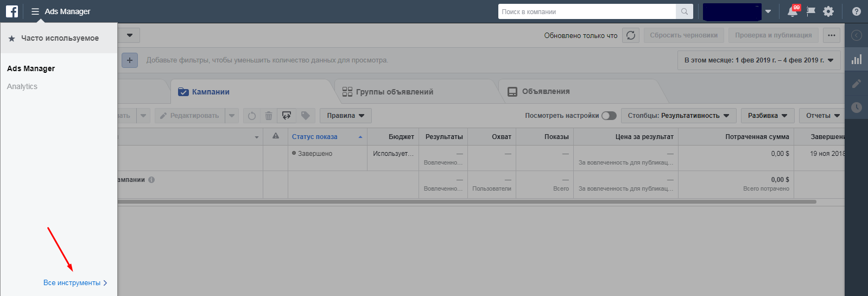
Task: Focus the Поиск в компании search field
Action: (587, 11)
